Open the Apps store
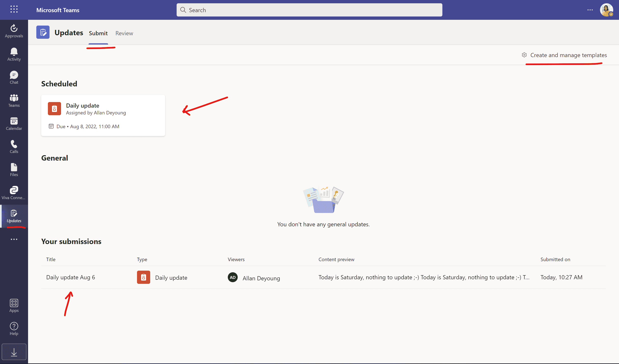 pyautogui.click(x=14, y=306)
